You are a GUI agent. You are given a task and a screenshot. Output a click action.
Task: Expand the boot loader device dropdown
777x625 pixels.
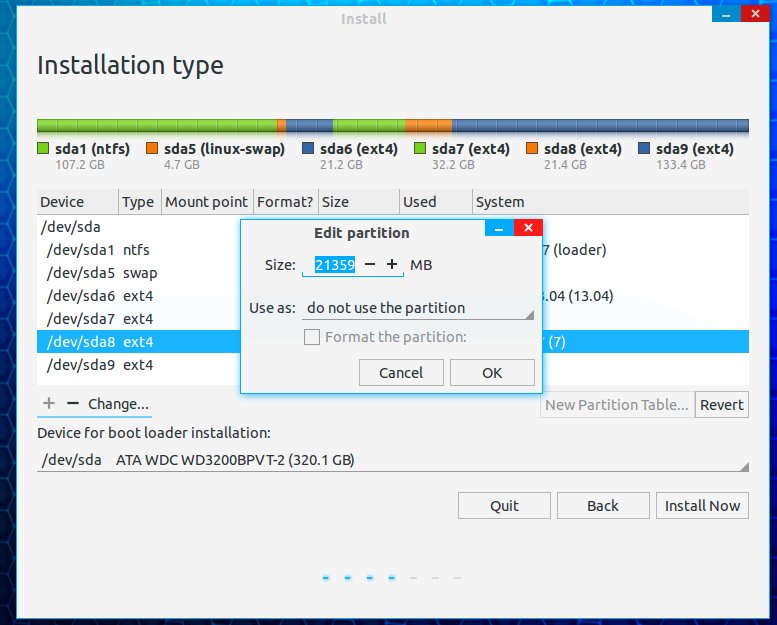pyautogui.click(x=393, y=460)
